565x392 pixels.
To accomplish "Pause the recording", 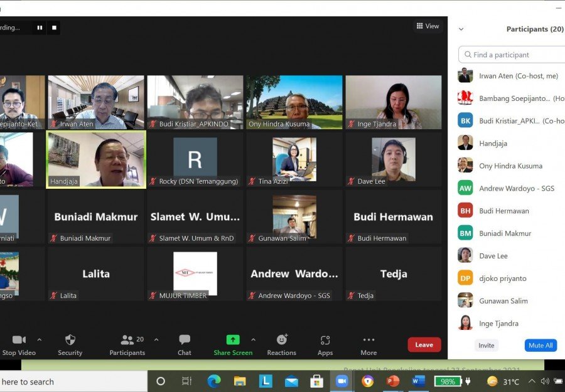I will [40, 28].
